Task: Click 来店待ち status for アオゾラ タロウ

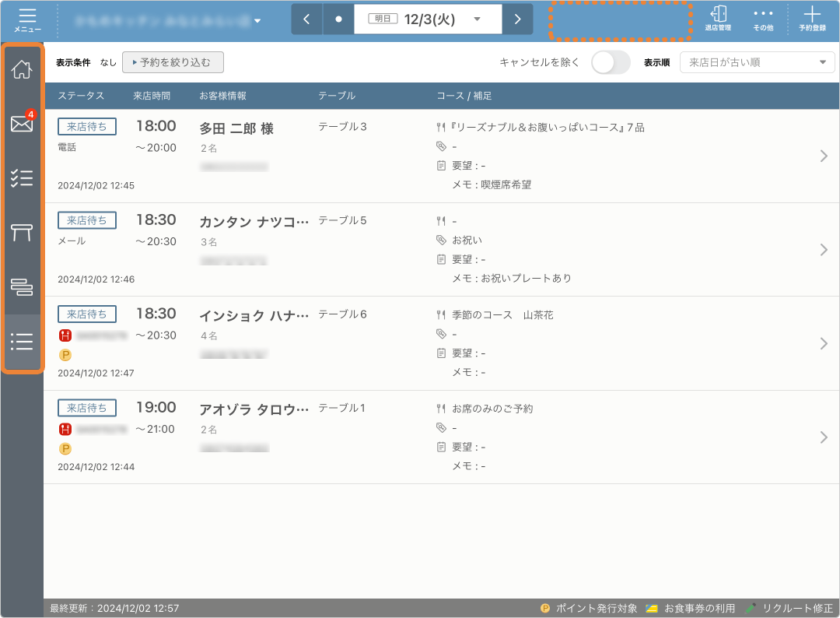Action: pos(87,408)
